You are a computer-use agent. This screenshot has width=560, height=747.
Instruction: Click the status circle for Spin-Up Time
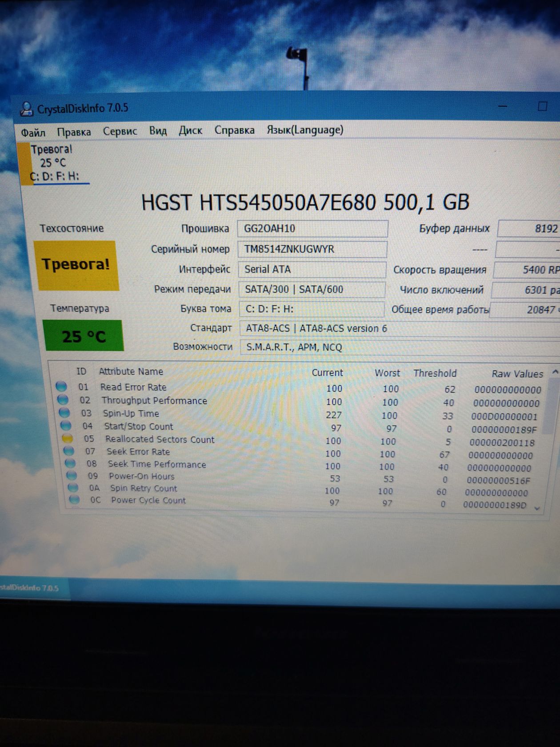click(x=64, y=413)
